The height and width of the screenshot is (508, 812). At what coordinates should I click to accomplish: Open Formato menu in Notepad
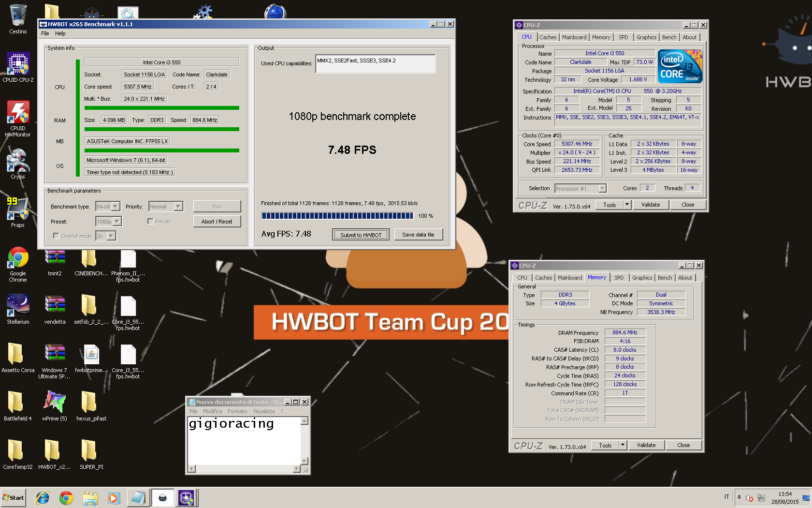click(x=237, y=411)
